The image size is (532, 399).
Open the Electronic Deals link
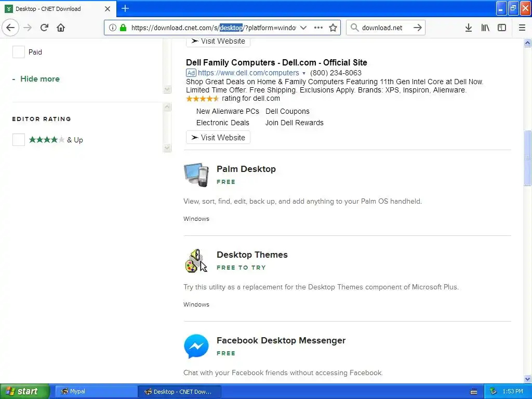(x=222, y=123)
